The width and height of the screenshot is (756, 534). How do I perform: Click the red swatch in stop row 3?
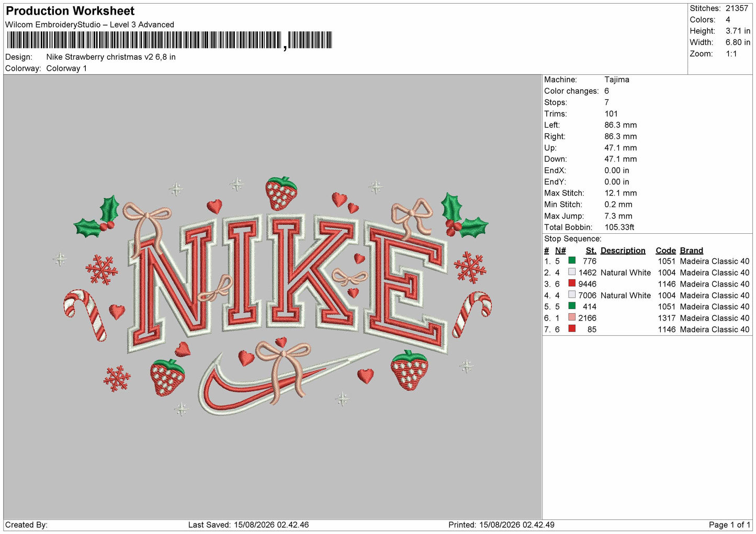(572, 283)
